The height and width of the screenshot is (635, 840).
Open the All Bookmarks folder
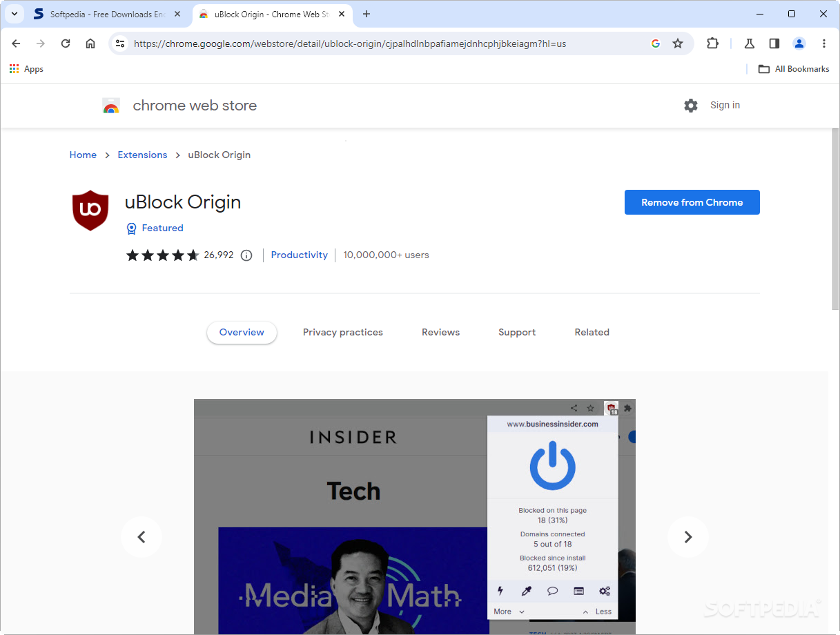794,69
